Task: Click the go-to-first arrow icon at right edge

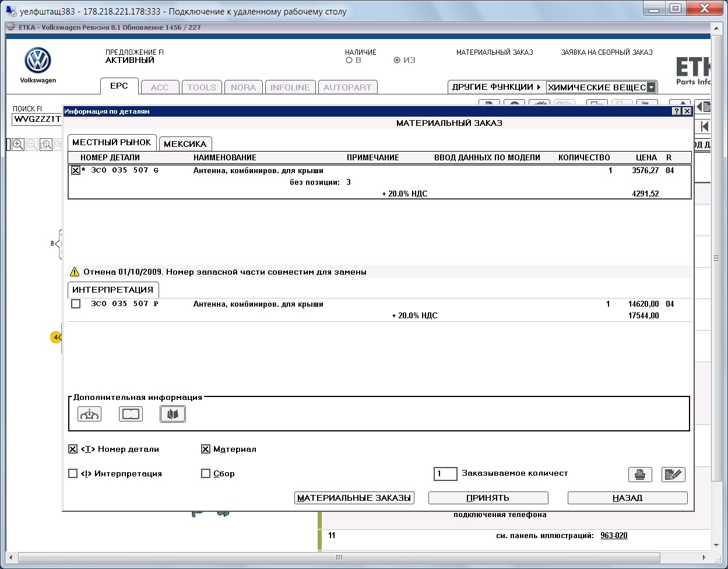Action: [x=705, y=127]
